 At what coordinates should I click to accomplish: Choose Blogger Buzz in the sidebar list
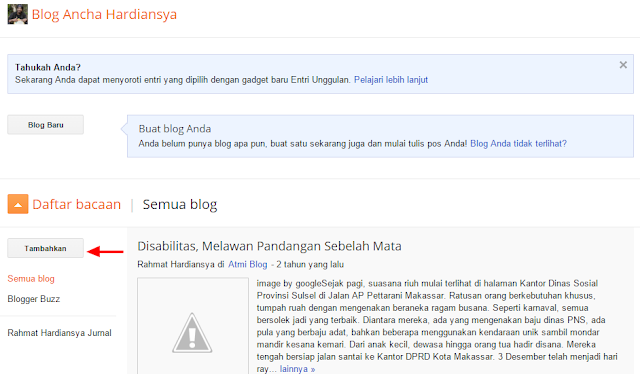coord(33,299)
